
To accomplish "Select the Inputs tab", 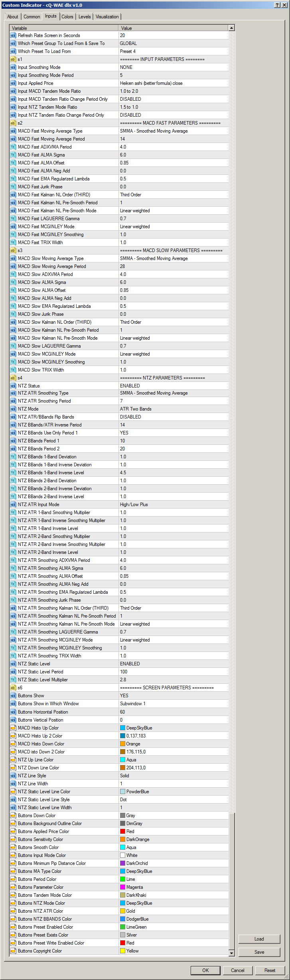I will pos(51,16).
